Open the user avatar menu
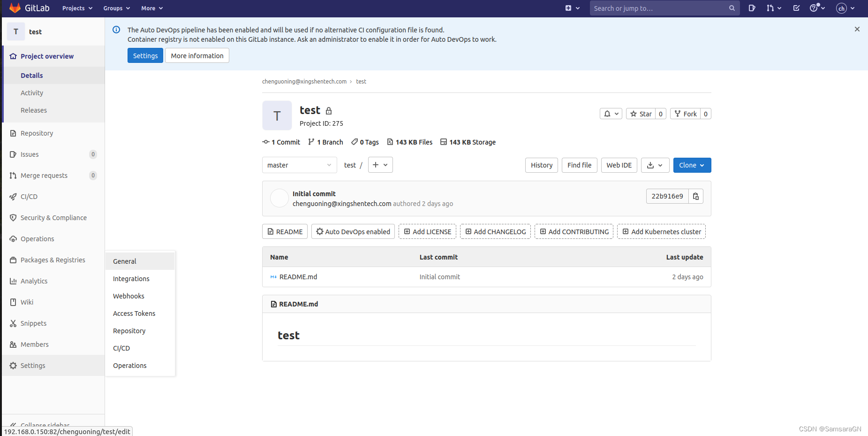Screen dimensions: 868x436 (845, 8)
